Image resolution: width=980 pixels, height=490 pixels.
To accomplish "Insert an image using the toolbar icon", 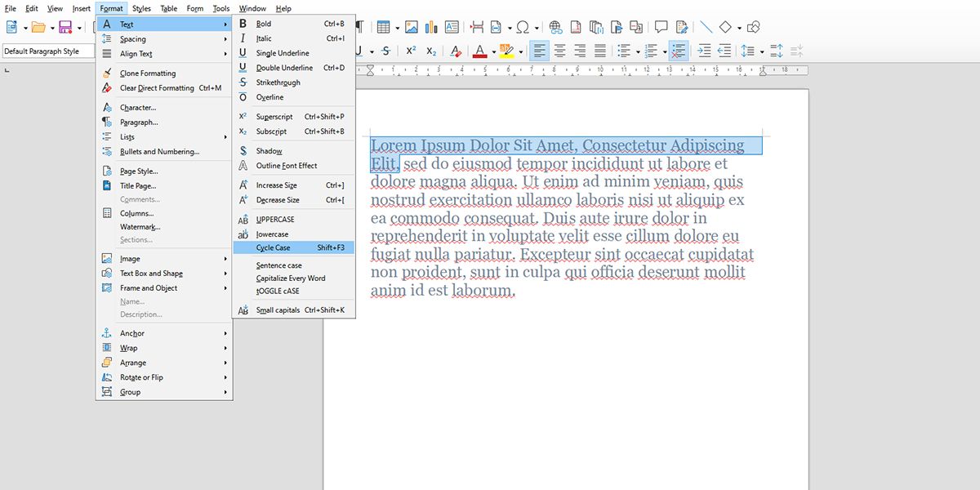I will tap(410, 26).
